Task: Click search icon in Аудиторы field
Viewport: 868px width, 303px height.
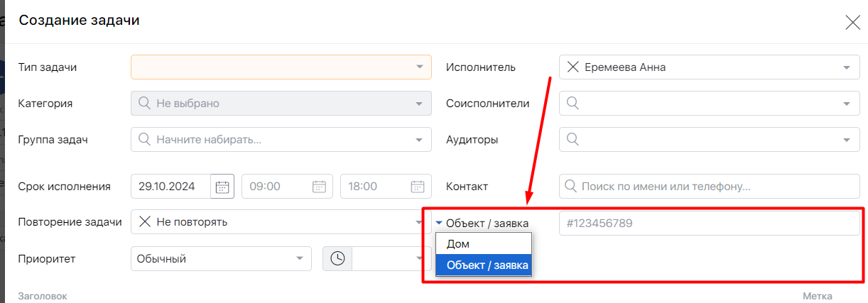Action: click(572, 140)
